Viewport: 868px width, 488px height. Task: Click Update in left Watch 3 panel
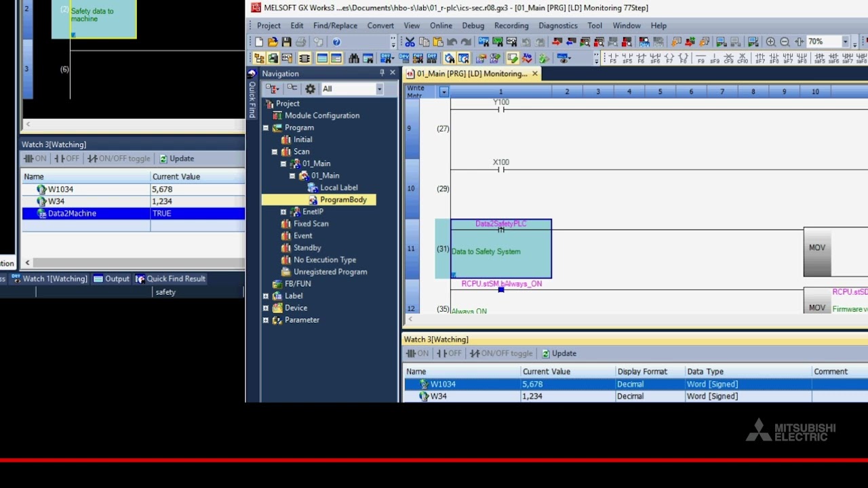(176, 159)
